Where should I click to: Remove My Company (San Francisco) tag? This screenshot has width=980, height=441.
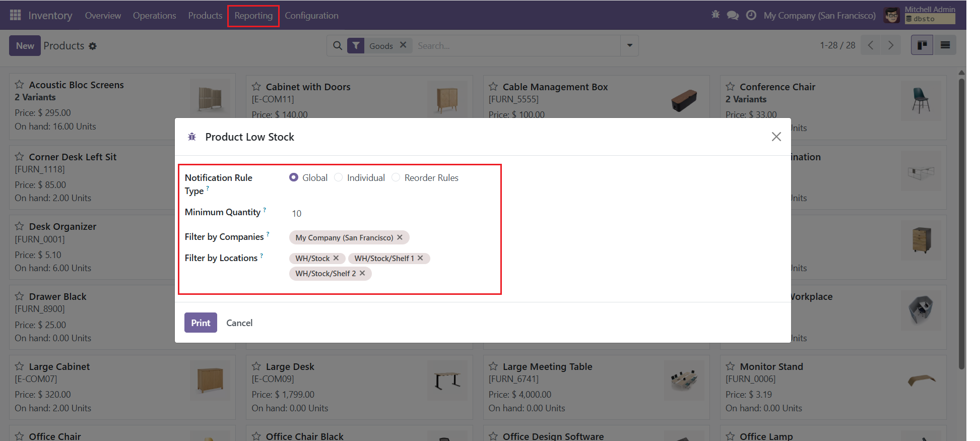click(x=400, y=237)
